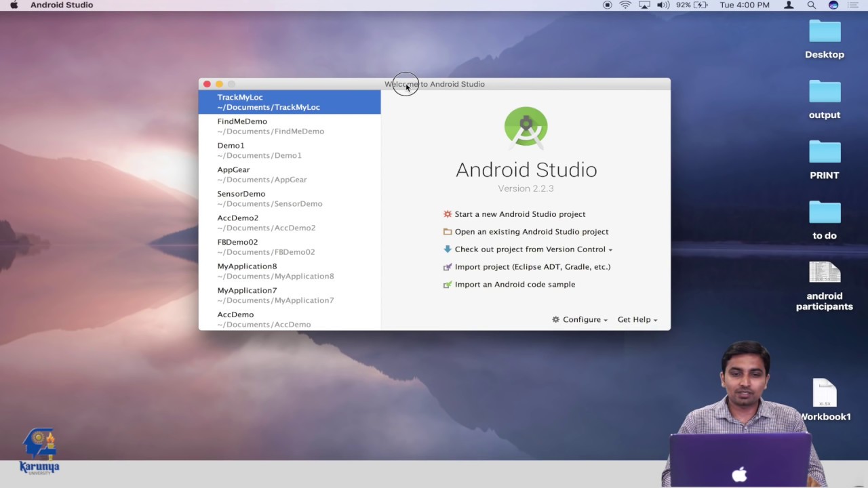Click the AirPlay display icon
Image resolution: width=868 pixels, height=488 pixels.
(644, 5)
